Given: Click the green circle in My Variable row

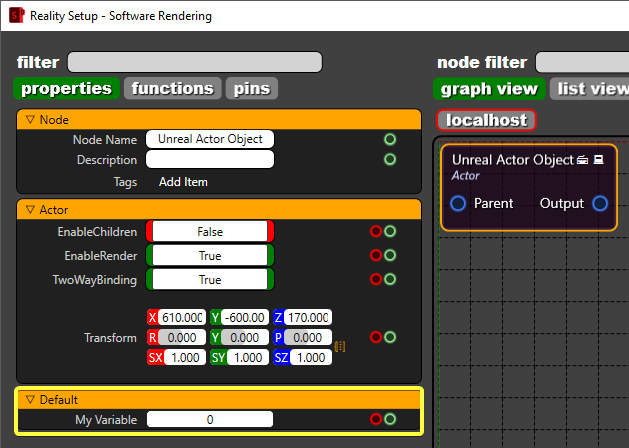Looking at the screenshot, I should [x=390, y=420].
